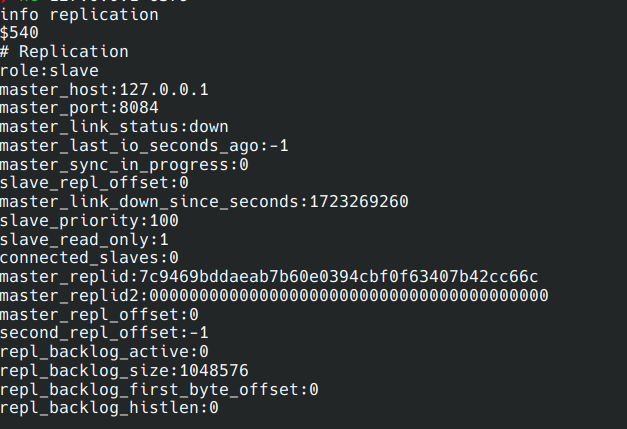The image size is (627, 429).
Task: Click the slave_read_only:1 line
Action: (x=84, y=239)
